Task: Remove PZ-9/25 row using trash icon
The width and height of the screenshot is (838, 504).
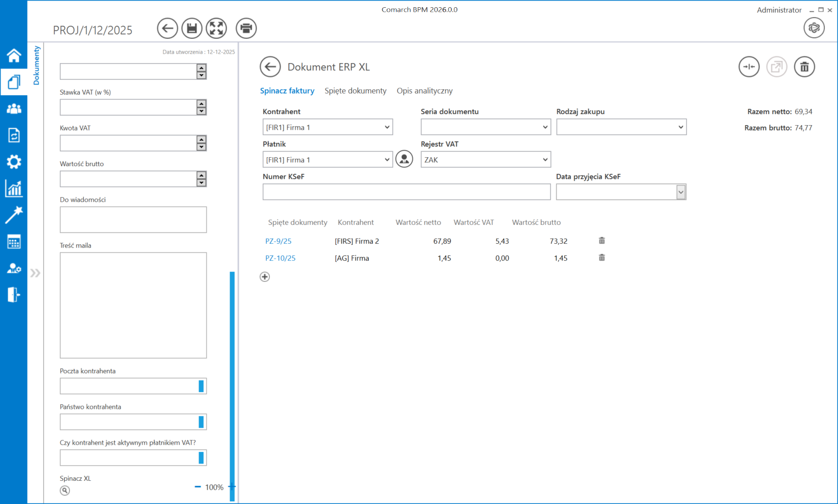Action: click(x=601, y=241)
